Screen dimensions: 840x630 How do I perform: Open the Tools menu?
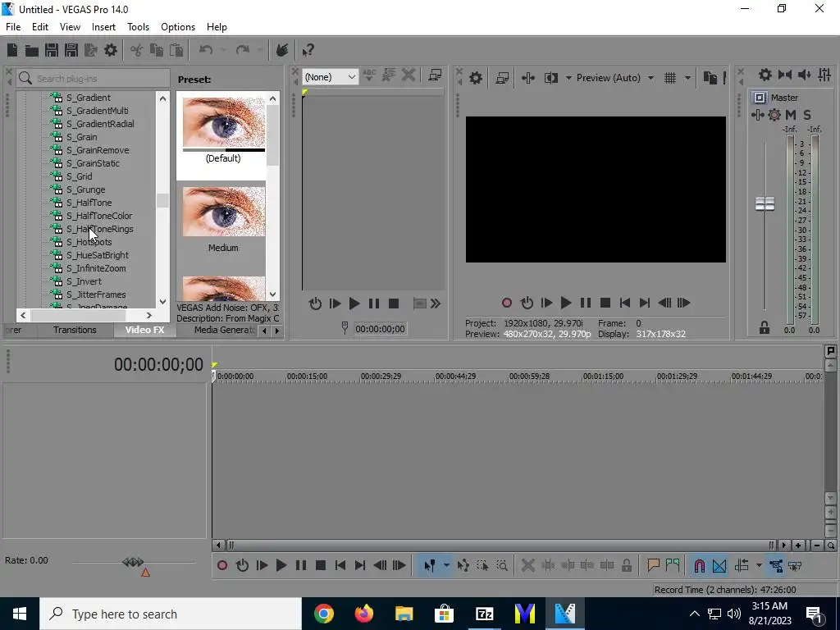pos(138,27)
